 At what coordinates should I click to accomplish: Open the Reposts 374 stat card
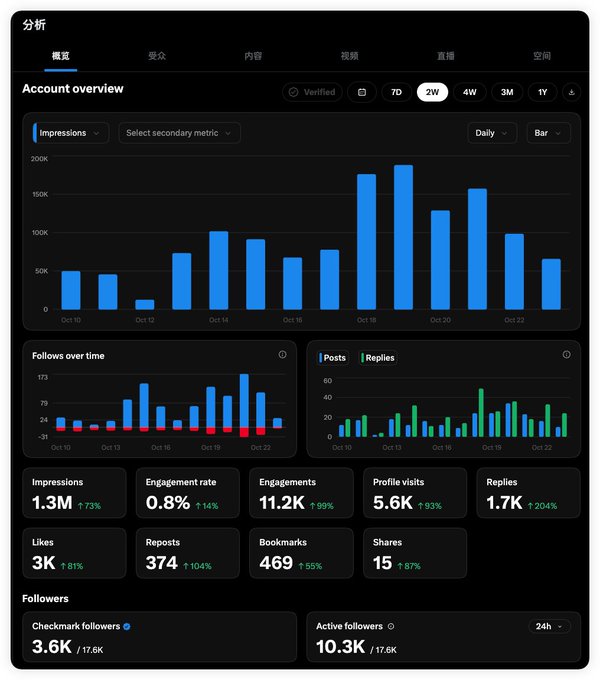pyautogui.click(x=188, y=553)
